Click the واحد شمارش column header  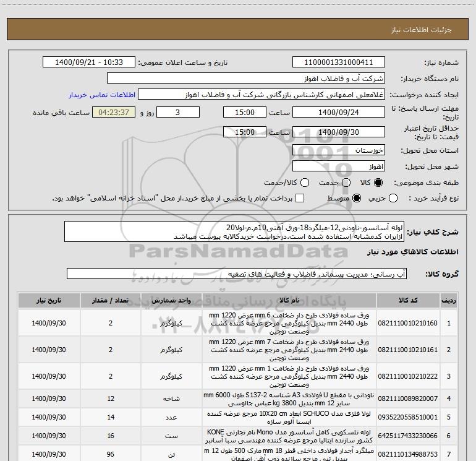tap(171, 301)
